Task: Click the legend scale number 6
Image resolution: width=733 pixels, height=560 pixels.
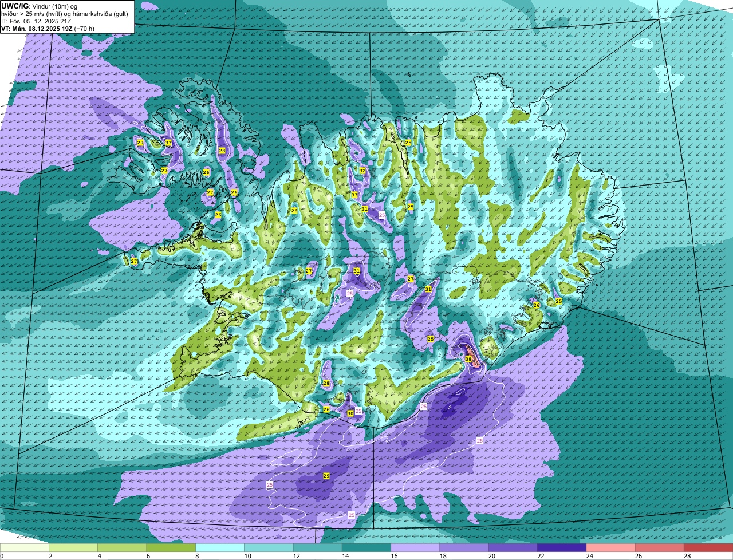Action: coord(148,556)
